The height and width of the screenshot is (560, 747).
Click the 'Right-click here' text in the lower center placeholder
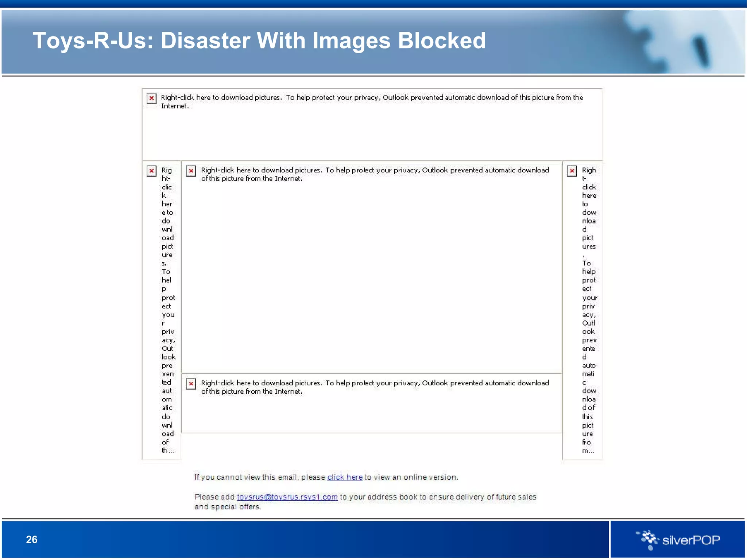pos(375,387)
